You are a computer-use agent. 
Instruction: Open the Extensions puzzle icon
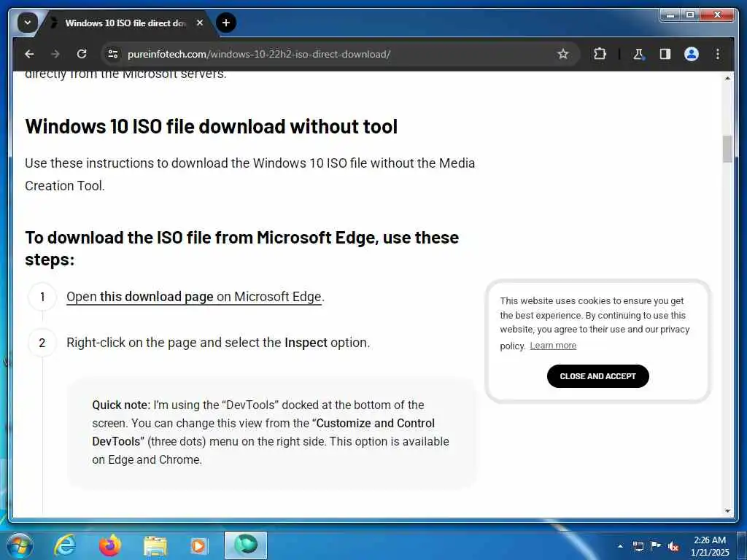coord(600,54)
